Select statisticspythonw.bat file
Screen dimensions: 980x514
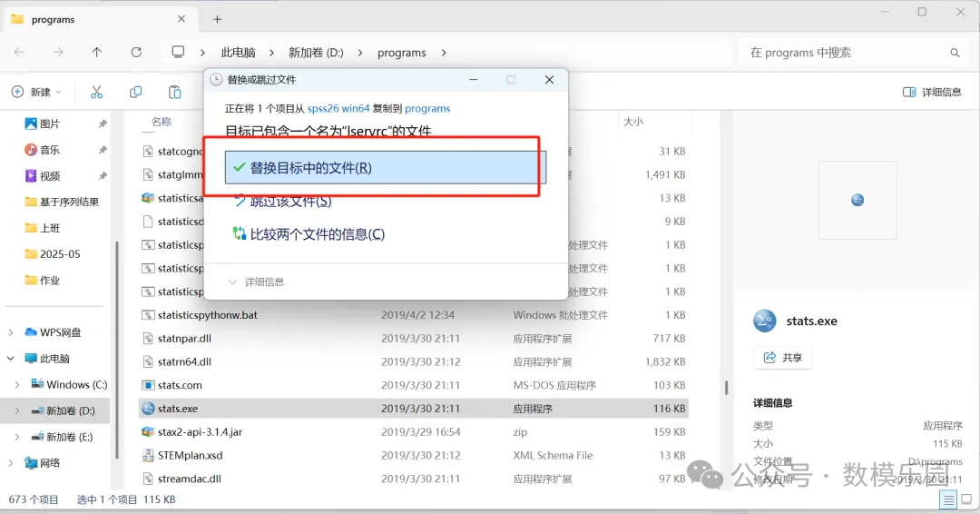[x=207, y=315]
